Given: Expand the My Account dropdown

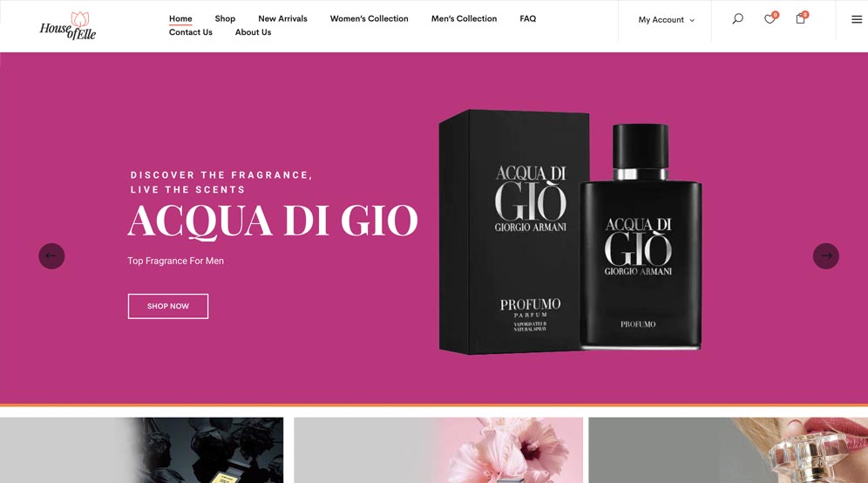Looking at the screenshot, I should (x=666, y=20).
